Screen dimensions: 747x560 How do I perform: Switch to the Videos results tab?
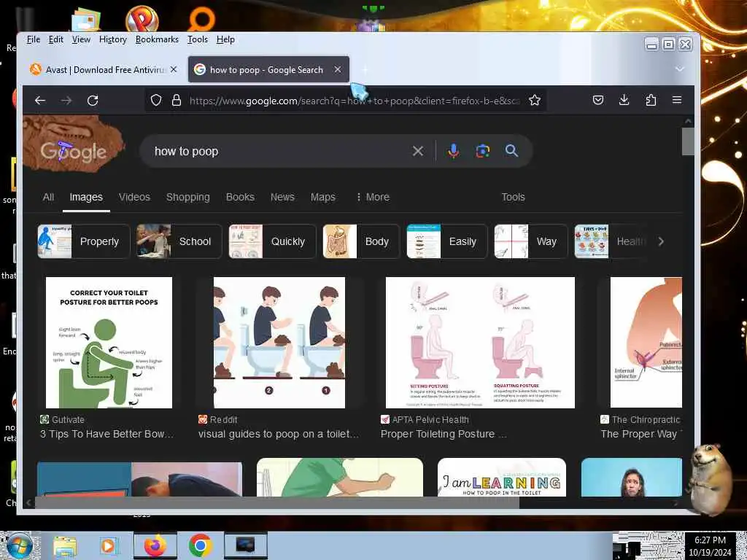coord(134,197)
